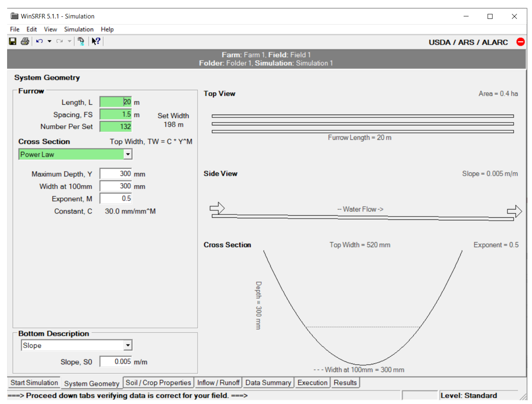Click the Number Per Set field
The height and width of the screenshot is (404, 532).
pyautogui.click(x=116, y=126)
